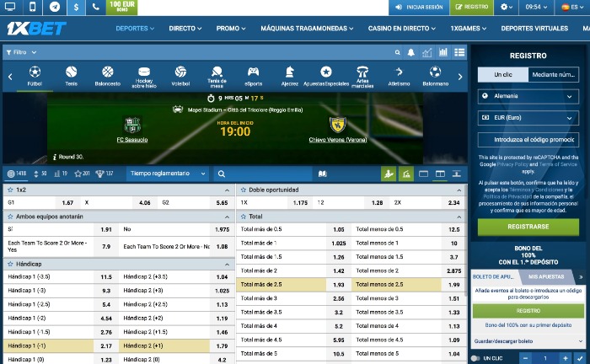The image size is (590, 364).
Task: Open the book icon beside market search
Action: 323,174
